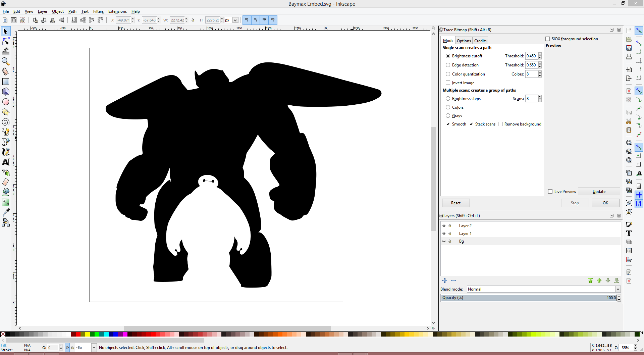Image resolution: width=644 pixels, height=355 pixels.
Task: Select Colors multiple scans radio button
Action: [x=448, y=107]
